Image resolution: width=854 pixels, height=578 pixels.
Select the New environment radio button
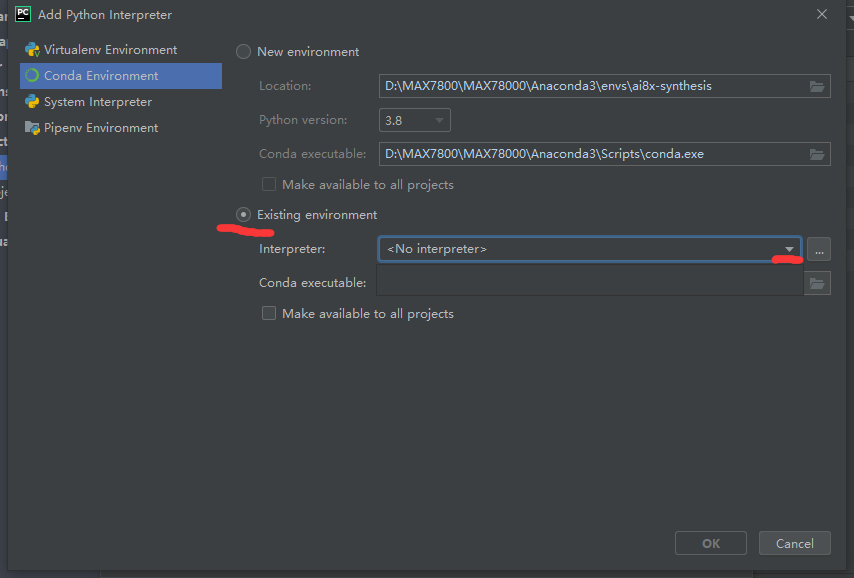click(243, 52)
